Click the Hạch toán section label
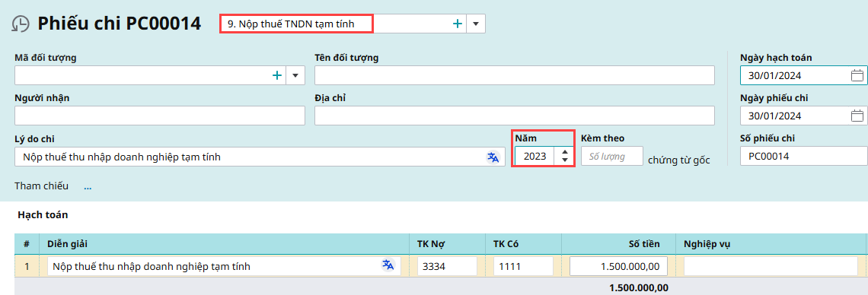Image resolution: width=868 pixels, height=295 pixels. point(43,214)
